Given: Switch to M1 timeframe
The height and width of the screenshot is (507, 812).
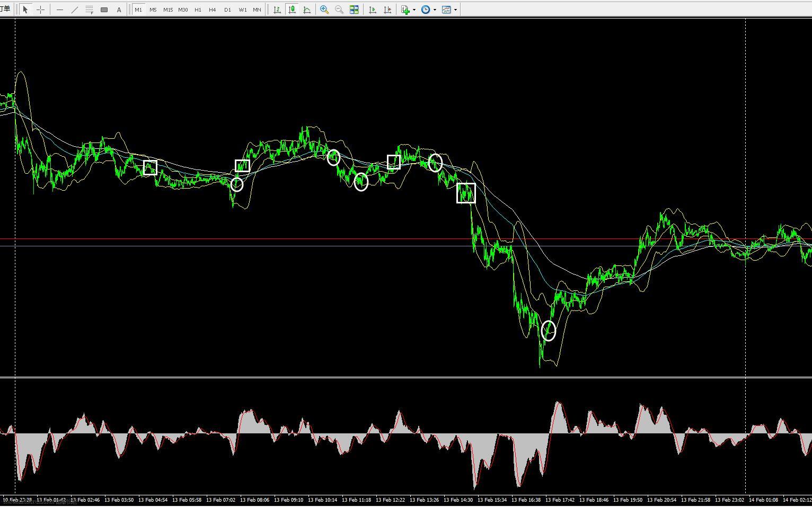Looking at the screenshot, I should [x=138, y=10].
